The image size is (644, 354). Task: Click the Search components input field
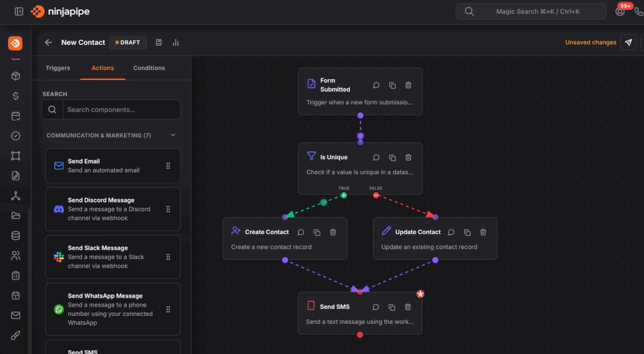point(121,110)
